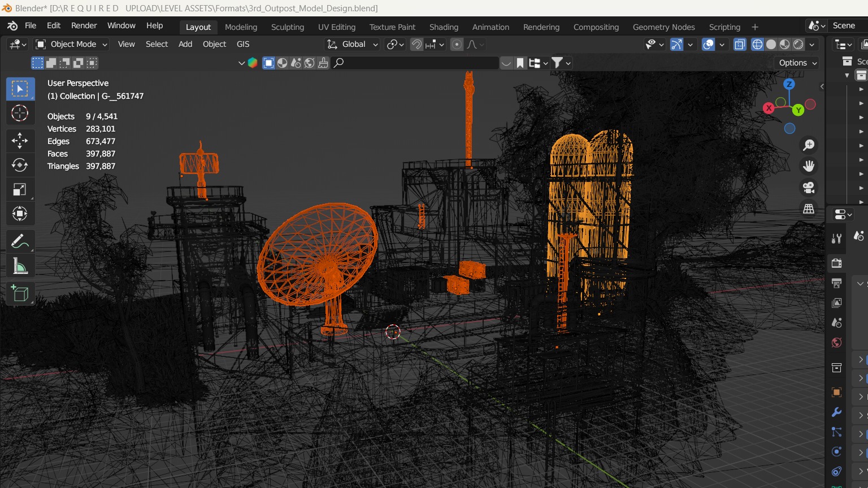Open the Render menu
868x488 pixels.
point(84,26)
